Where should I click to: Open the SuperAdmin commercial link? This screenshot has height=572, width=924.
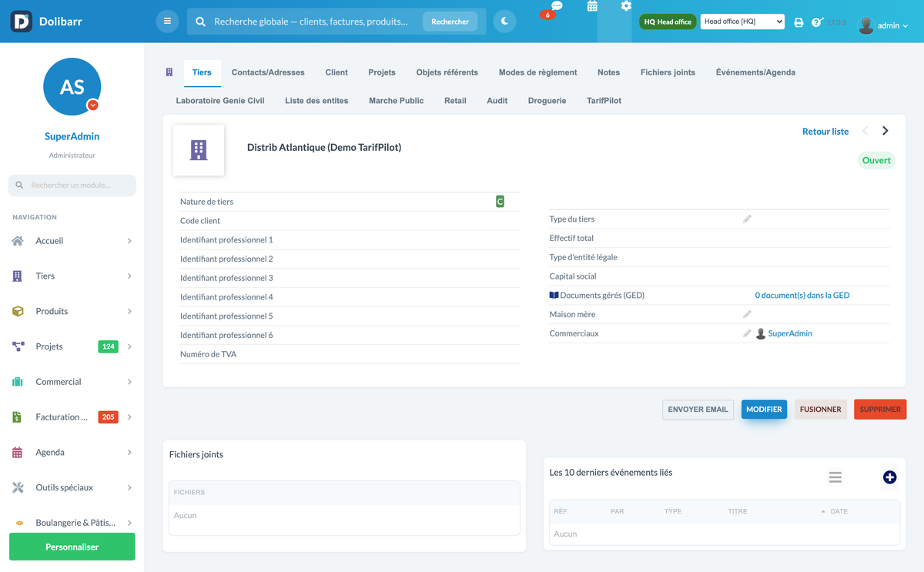(790, 333)
